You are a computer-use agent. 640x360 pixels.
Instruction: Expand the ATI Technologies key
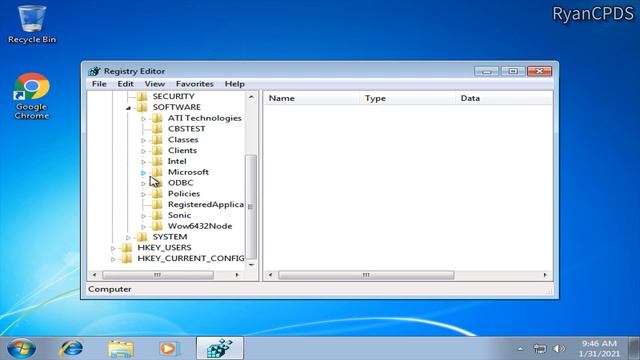click(x=143, y=119)
